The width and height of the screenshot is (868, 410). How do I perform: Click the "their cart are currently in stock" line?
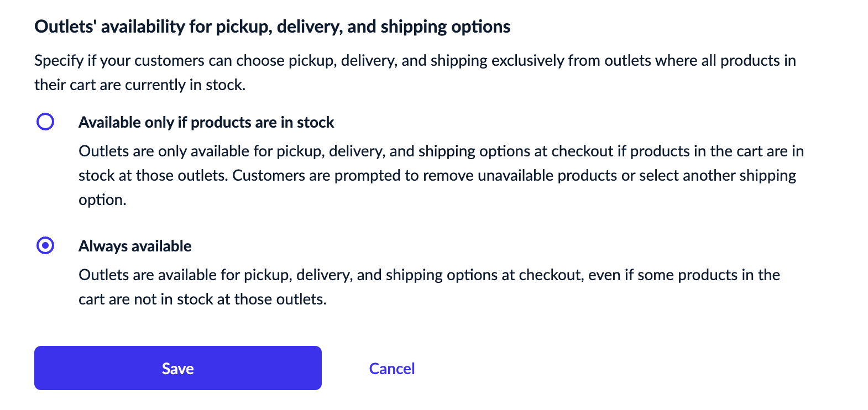click(x=139, y=85)
